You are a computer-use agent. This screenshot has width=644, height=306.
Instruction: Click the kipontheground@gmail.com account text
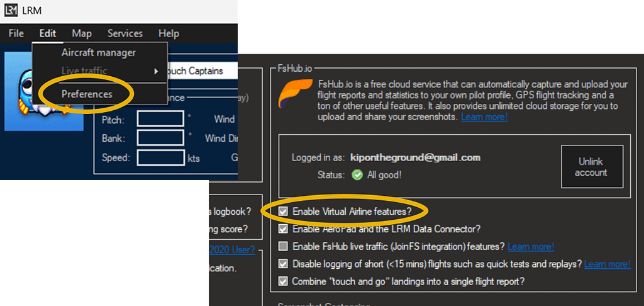(415, 157)
